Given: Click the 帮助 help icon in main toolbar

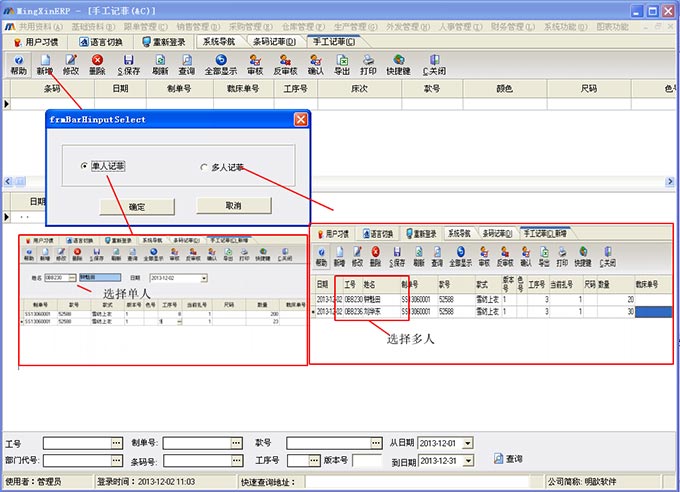Looking at the screenshot, I should 18,65.
